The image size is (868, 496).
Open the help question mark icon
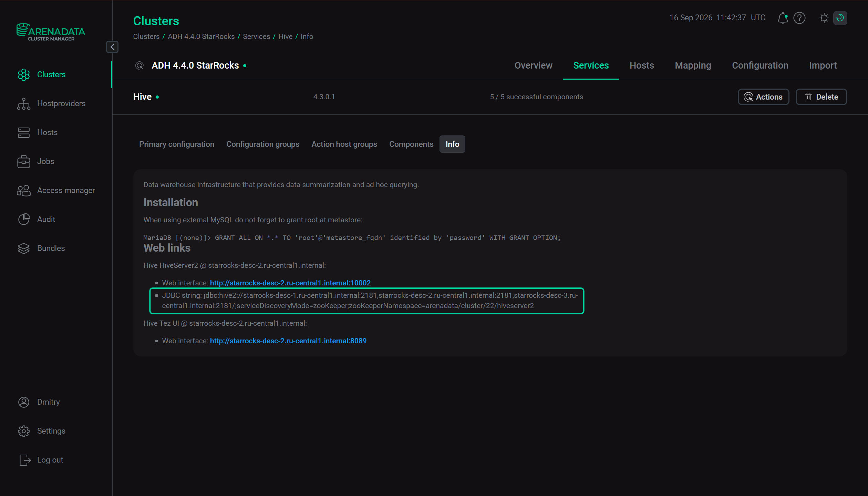coord(799,18)
